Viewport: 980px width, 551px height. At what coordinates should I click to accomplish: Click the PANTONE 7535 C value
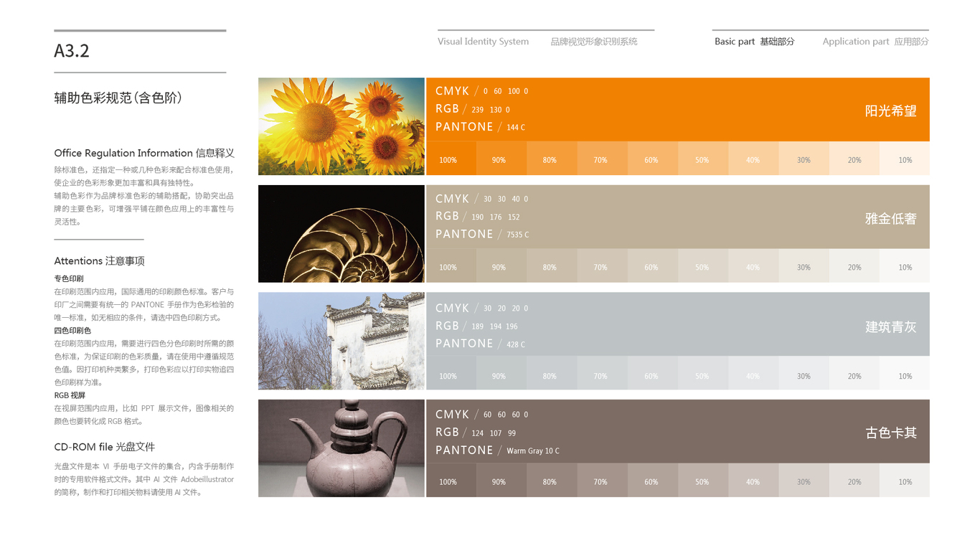tap(482, 235)
